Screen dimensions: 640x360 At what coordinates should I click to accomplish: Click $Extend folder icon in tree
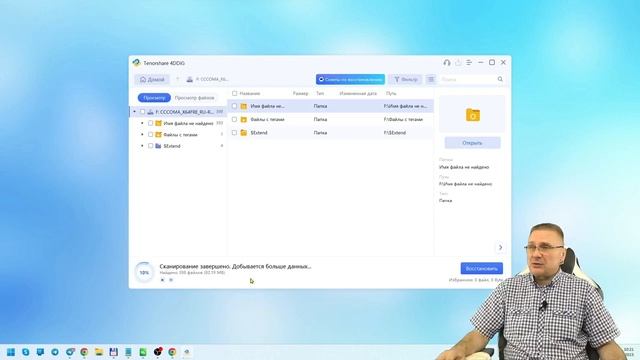(x=158, y=146)
